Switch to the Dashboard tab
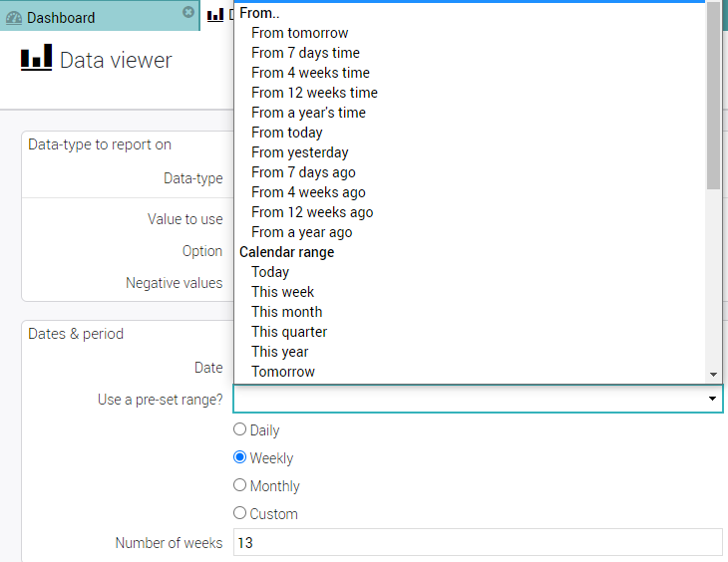Viewport: 728px width, 562px height. tap(60, 17)
